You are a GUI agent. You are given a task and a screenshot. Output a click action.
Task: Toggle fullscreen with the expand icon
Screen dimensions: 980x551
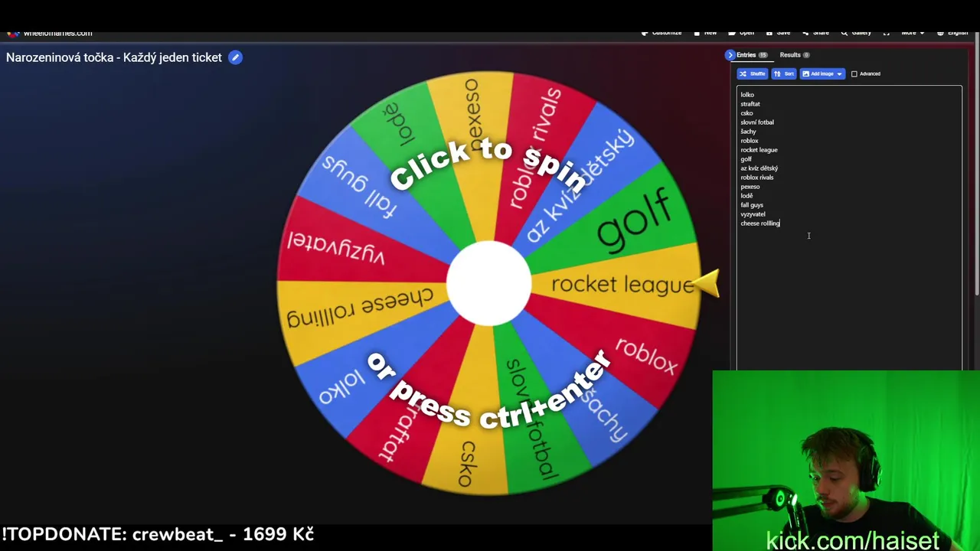pyautogui.click(x=886, y=33)
